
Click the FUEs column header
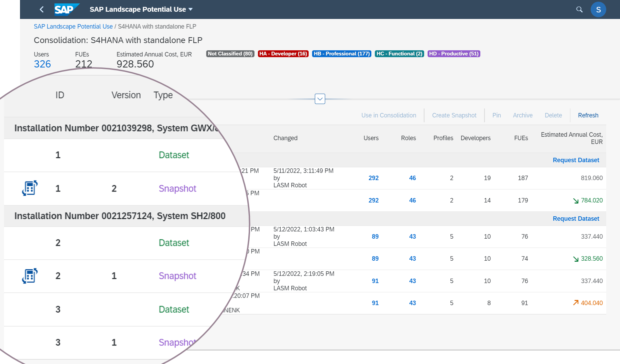click(x=521, y=138)
